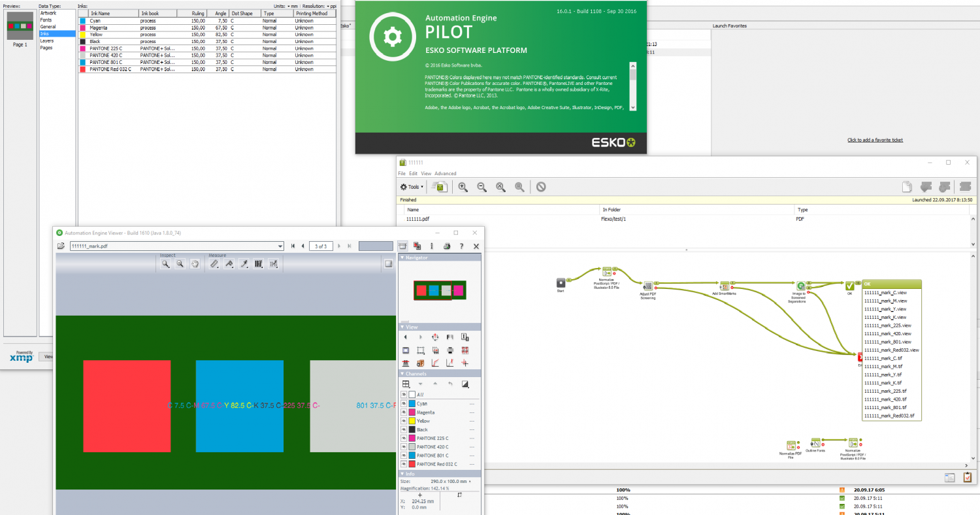
Task: Open Advanced menu in 111111 window
Action: pos(446,173)
